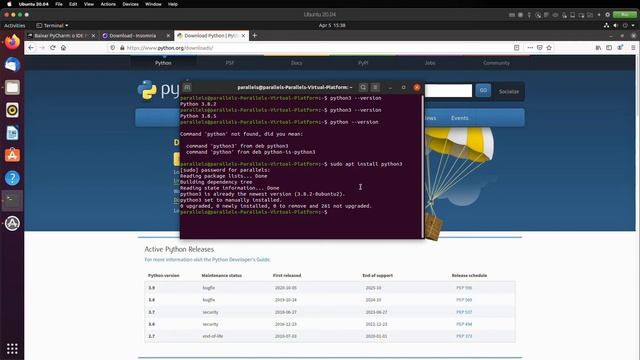Viewport: 640px width, 360px height.
Task: Open the Terminal app menu in GNOME bar
Action: (52, 25)
